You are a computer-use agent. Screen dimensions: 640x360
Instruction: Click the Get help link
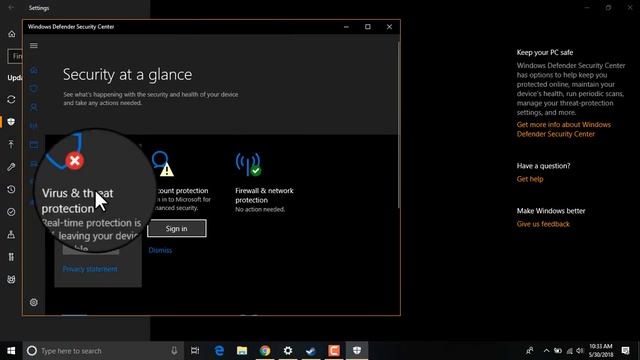point(530,179)
